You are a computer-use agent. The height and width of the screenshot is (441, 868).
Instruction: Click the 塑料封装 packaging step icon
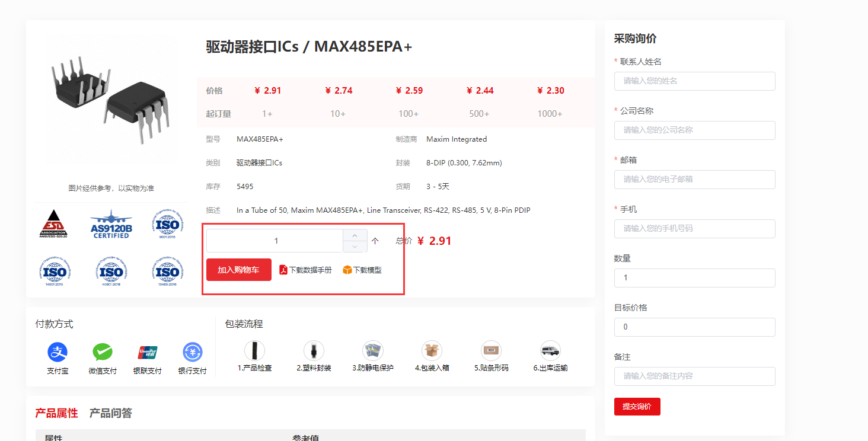point(314,350)
